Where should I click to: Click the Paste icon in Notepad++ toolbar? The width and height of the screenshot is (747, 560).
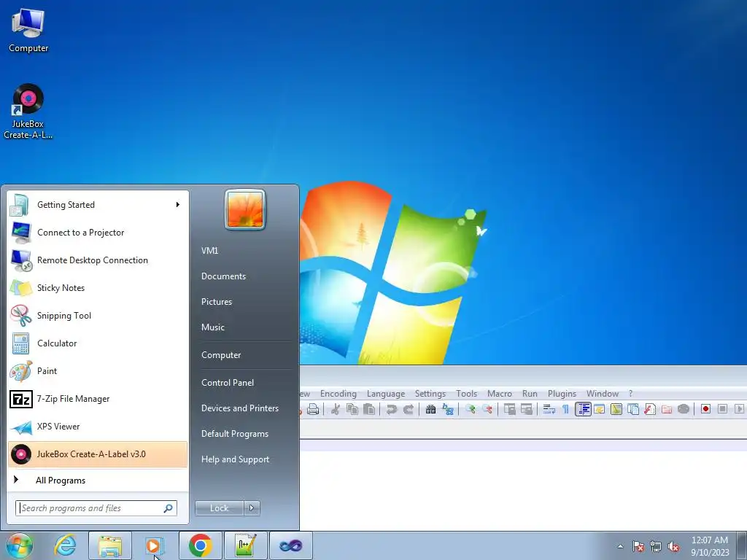[368, 409]
